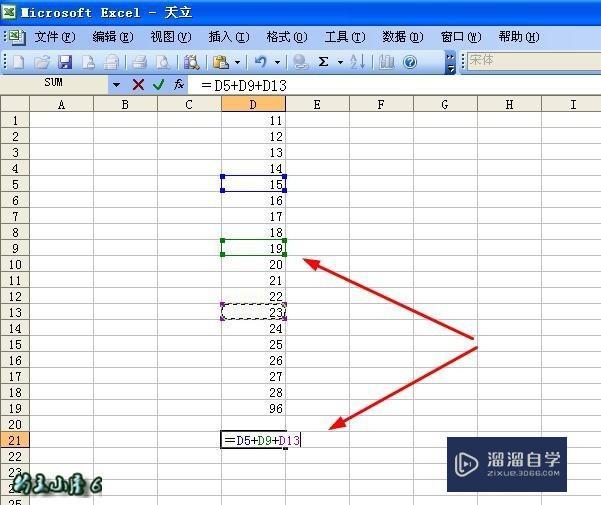Open the 文件(F) menu

click(55, 37)
